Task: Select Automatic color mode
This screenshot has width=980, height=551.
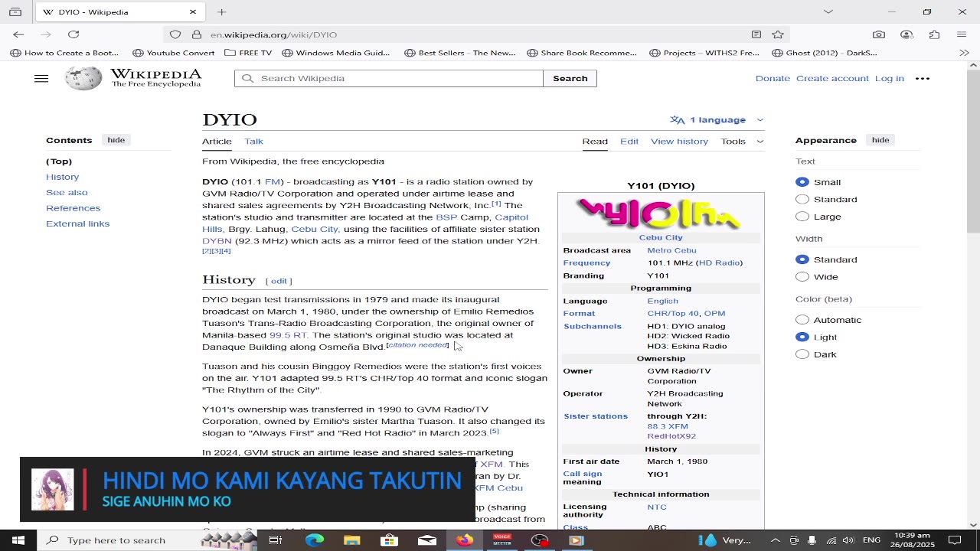Action: (802, 320)
